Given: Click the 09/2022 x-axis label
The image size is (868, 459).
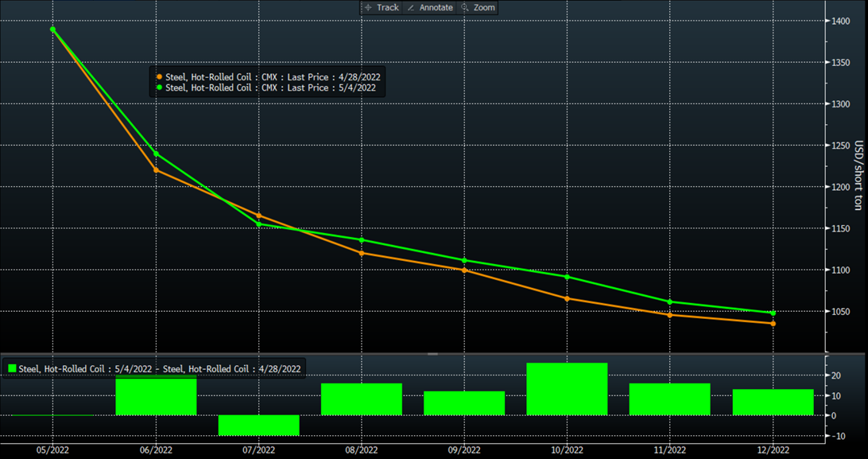Looking at the screenshot, I should [x=464, y=449].
